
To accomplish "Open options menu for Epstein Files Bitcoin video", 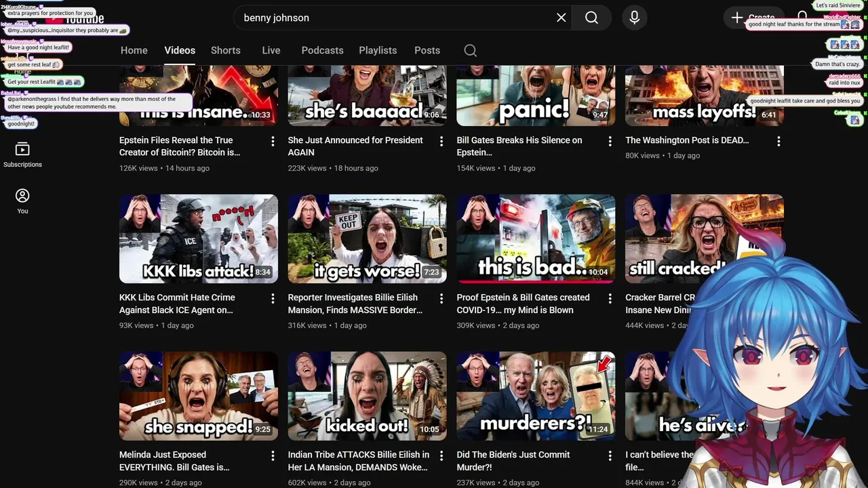I will click(273, 141).
